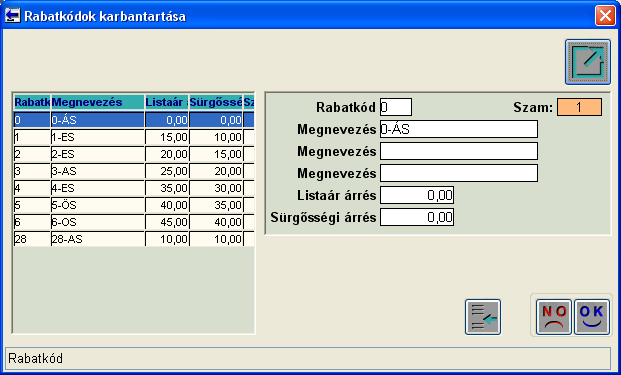Click the exit window icon at top right
Image resolution: width=621 pixels, height=375 pixels.
click(x=588, y=62)
